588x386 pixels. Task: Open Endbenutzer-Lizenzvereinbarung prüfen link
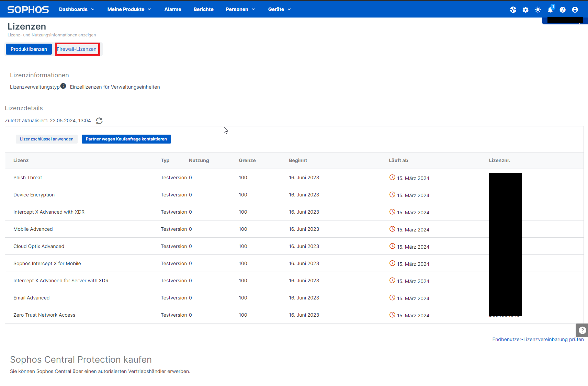[538, 339]
